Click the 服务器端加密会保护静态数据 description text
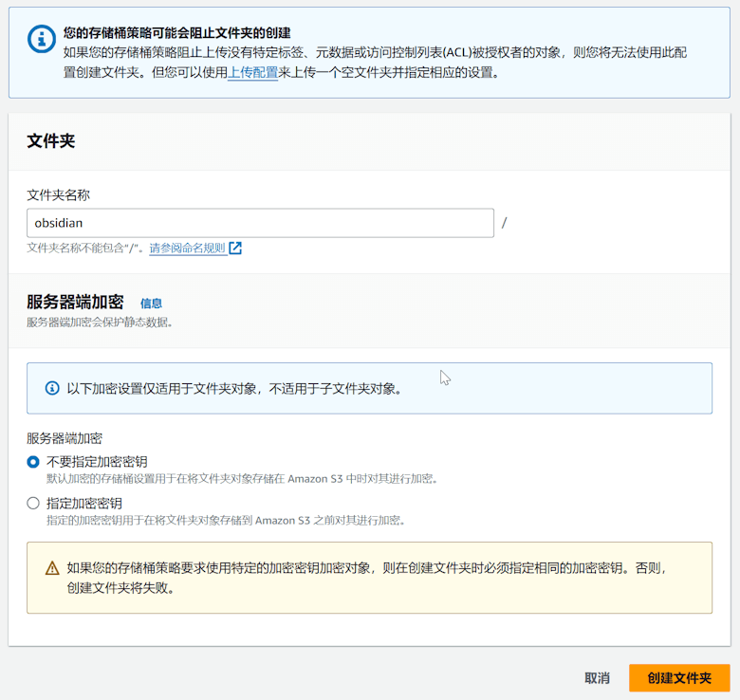Image resolution: width=740 pixels, height=700 pixels. click(x=100, y=322)
